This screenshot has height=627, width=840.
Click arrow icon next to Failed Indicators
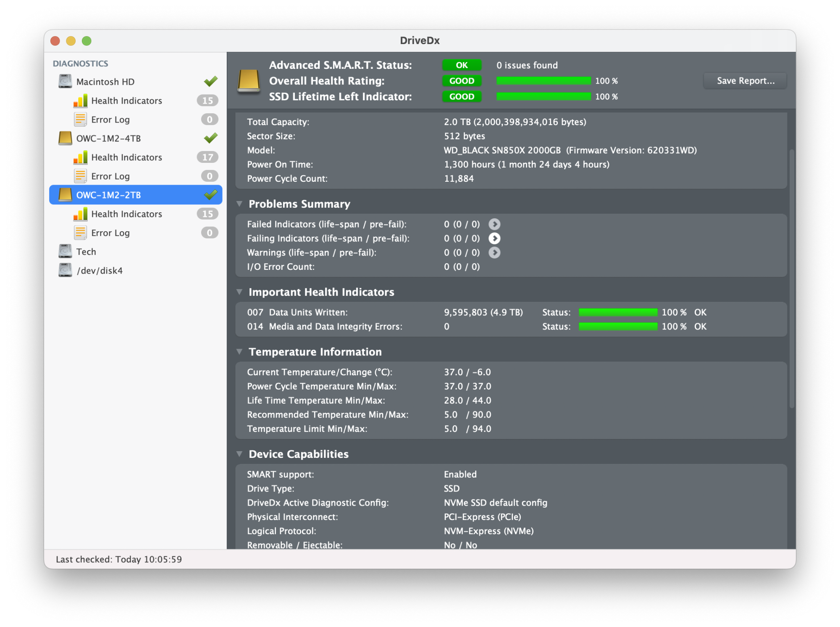(494, 224)
